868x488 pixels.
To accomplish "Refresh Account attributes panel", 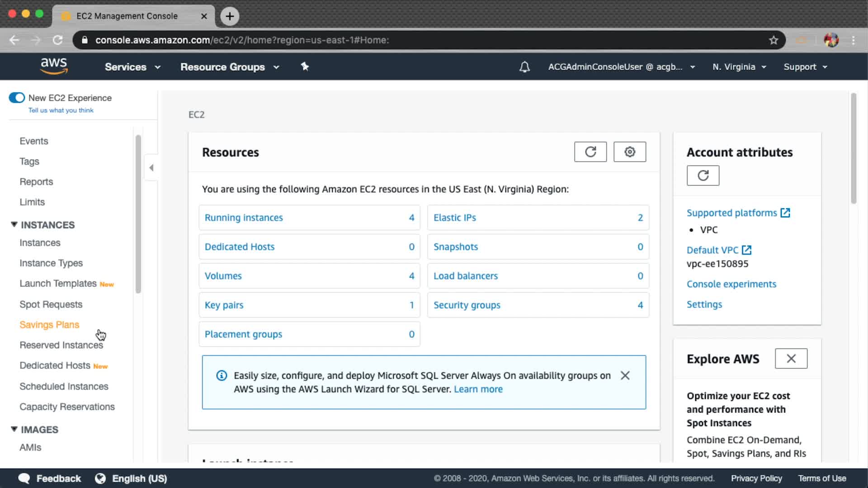I will [x=703, y=175].
